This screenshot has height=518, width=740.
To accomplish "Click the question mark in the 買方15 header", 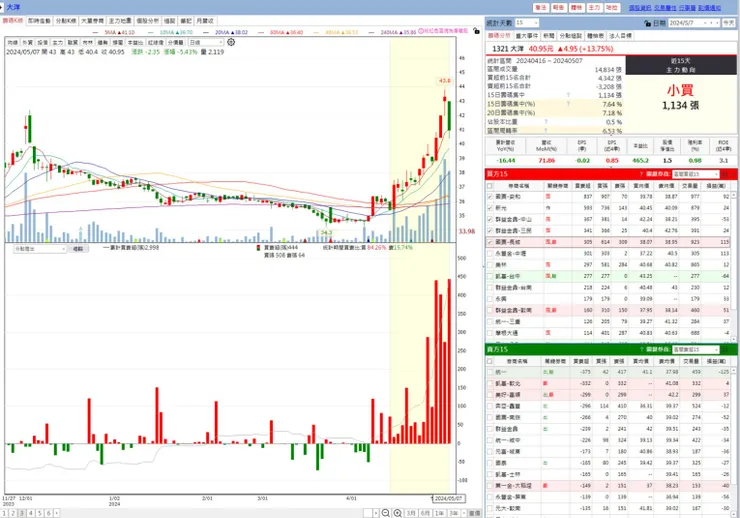I will pos(641,174).
